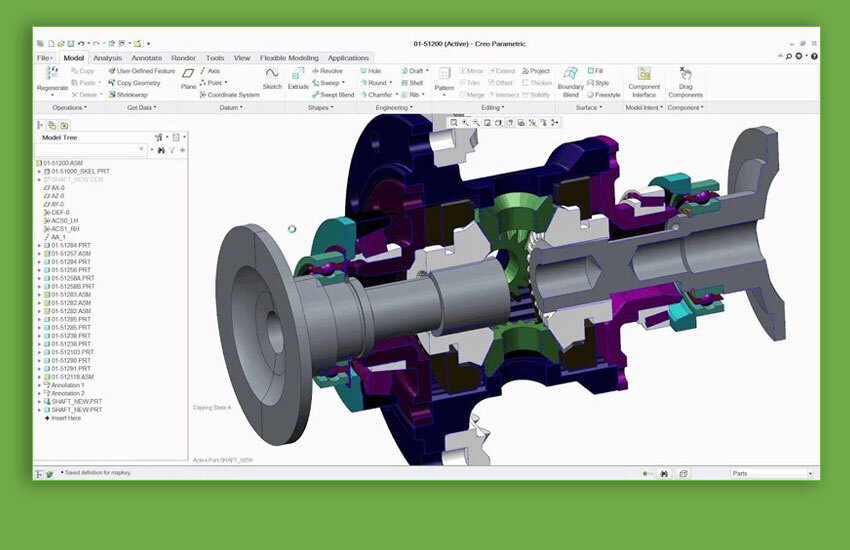Viewport: 850px width, 550px height.
Task: Open the File menu
Action: [x=44, y=58]
